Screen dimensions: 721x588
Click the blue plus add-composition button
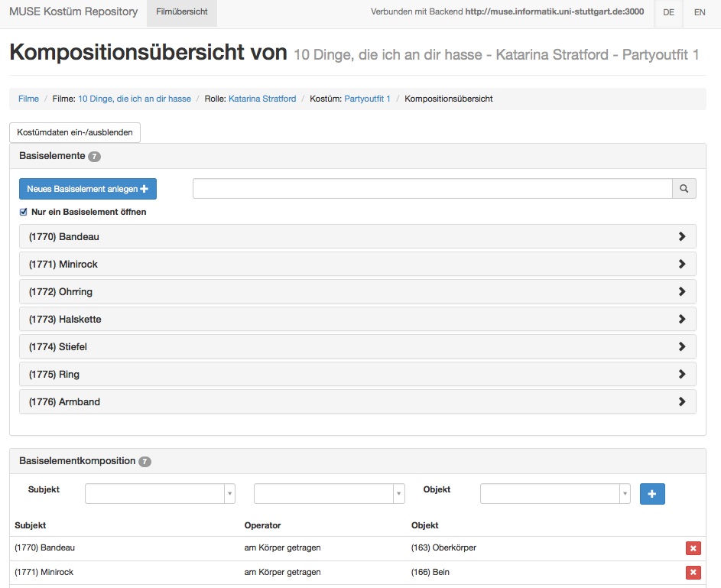click(x=652, y=494)
